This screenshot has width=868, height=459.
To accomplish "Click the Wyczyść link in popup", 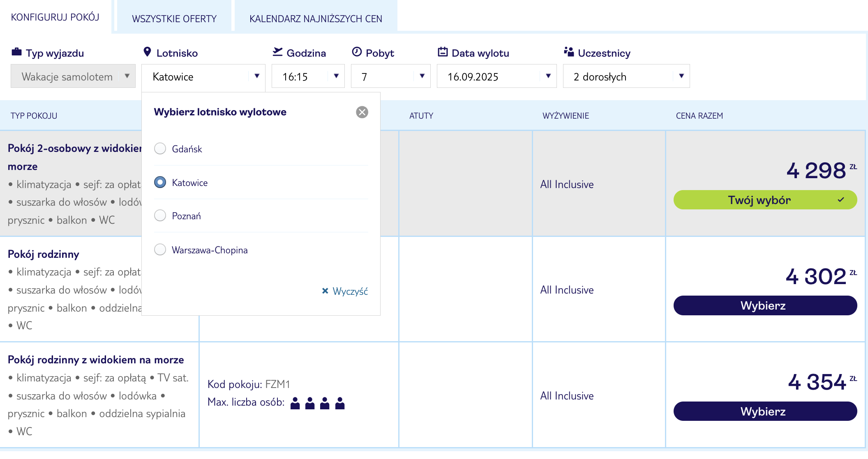I will [x=350, y=291].
